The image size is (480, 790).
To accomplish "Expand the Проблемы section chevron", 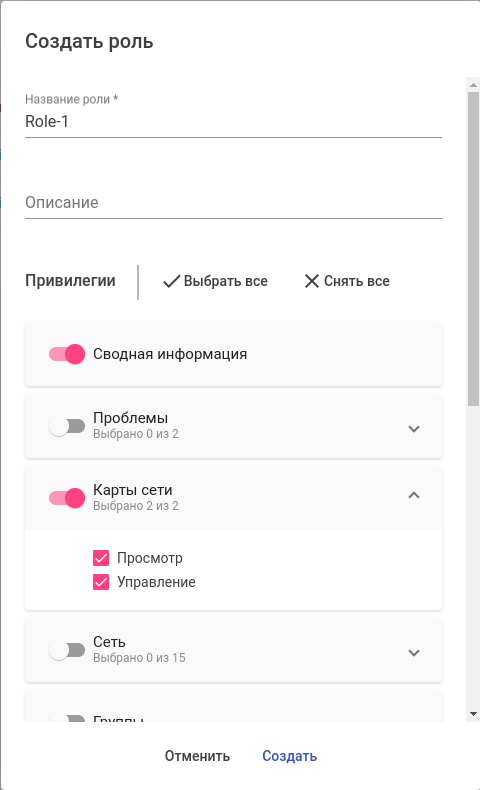I will (x=414, y=429).
